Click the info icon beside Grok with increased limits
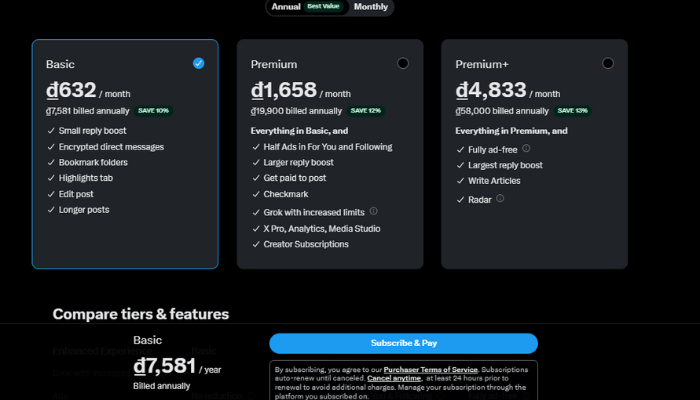 374,211
